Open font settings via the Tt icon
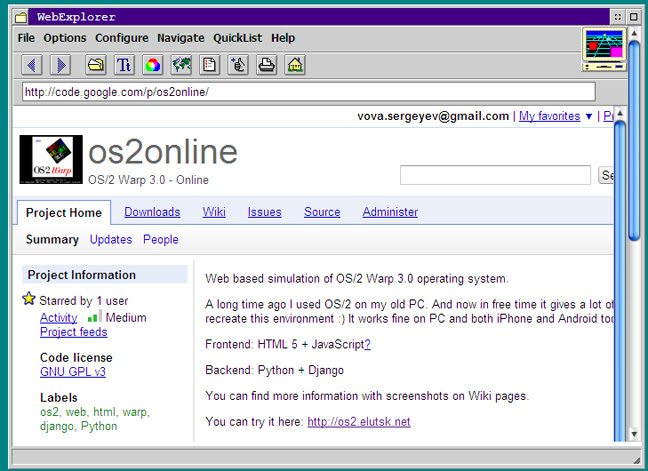Screen dimensions: 648x471 tap(124, 65)
